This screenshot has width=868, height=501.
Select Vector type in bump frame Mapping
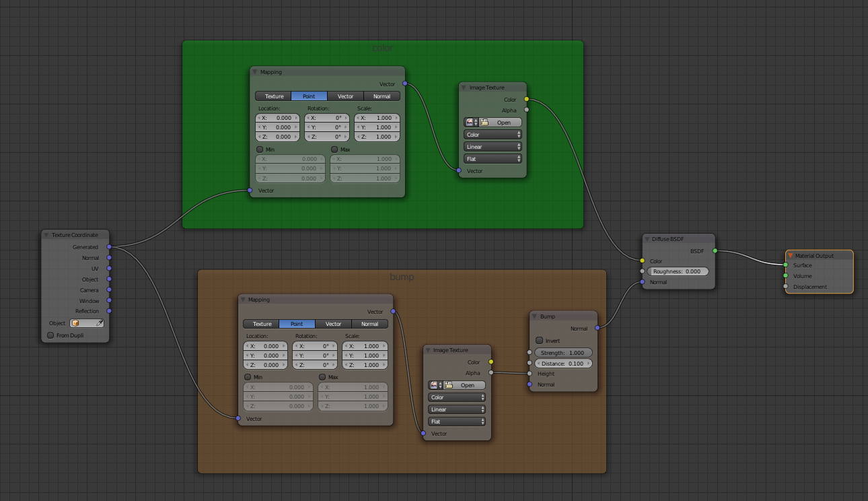(333, 324)
